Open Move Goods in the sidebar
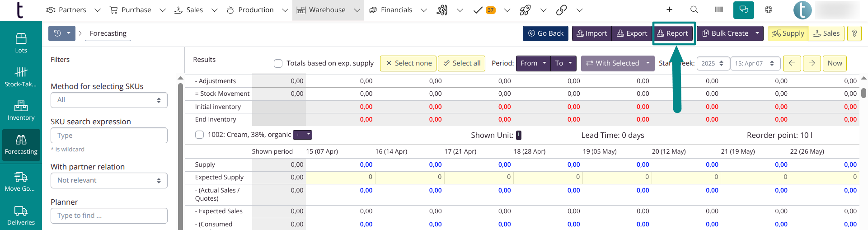This screenshot has height=230, width=868. [x=21, y=182]
